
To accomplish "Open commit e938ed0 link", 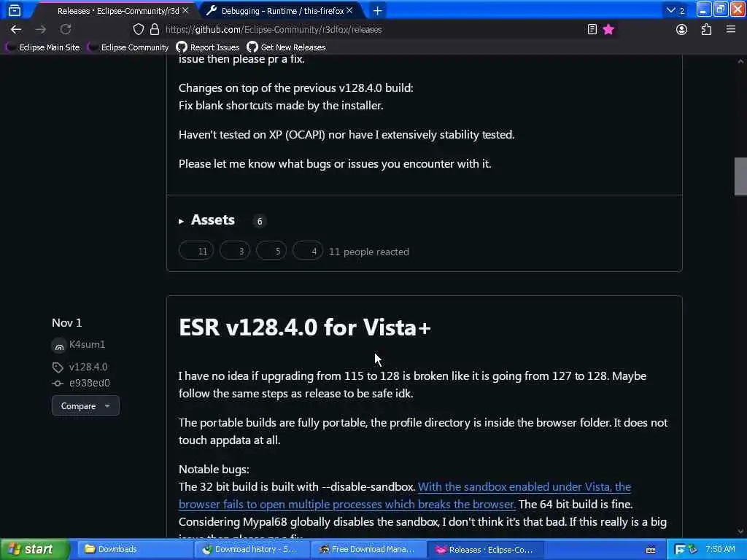I will click(90, 384).
